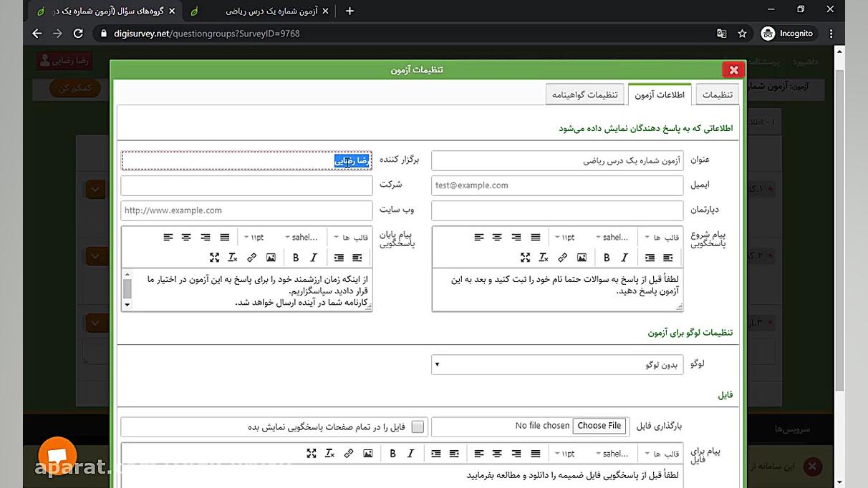Check show file on all answer pages
The width and height of the screenshot is (868, 488).
click(x=418, y=426)
